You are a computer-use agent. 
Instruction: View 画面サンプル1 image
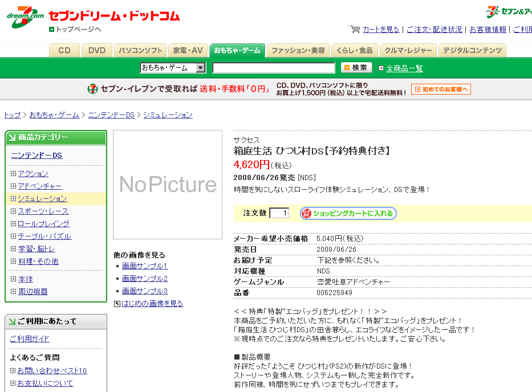(x=145, y=266)
